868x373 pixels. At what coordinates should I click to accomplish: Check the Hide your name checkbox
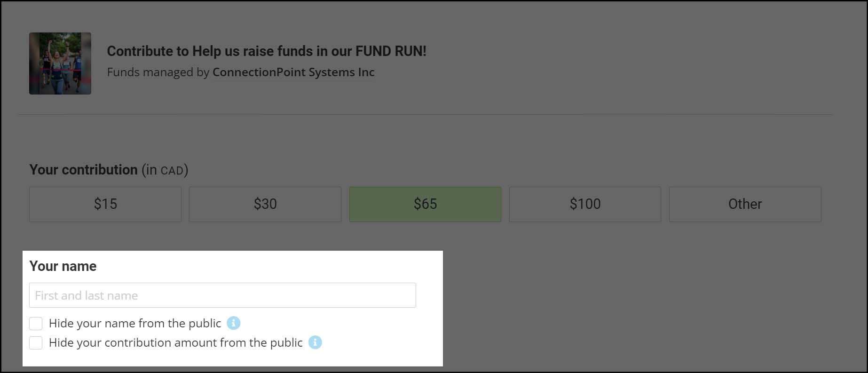click(36, 324)
